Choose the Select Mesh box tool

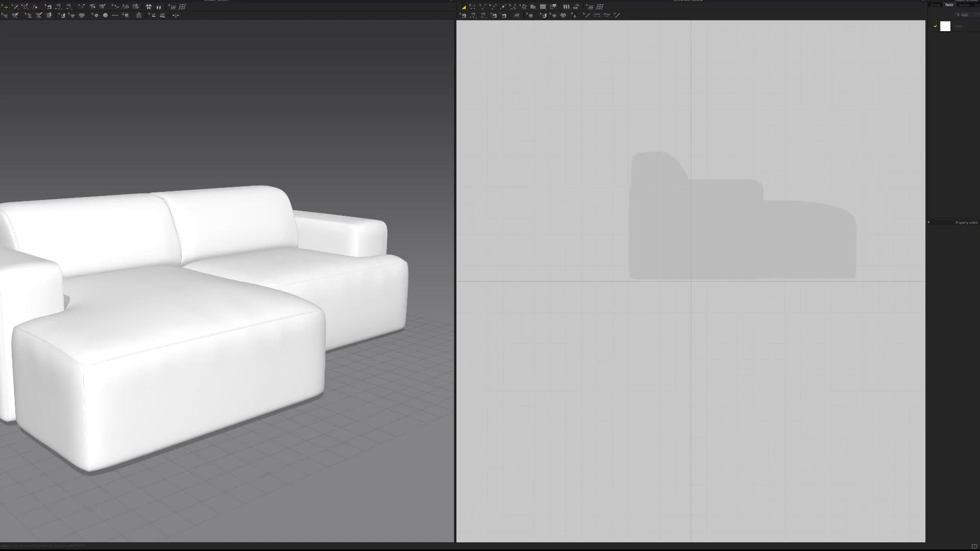pos(24,7)
